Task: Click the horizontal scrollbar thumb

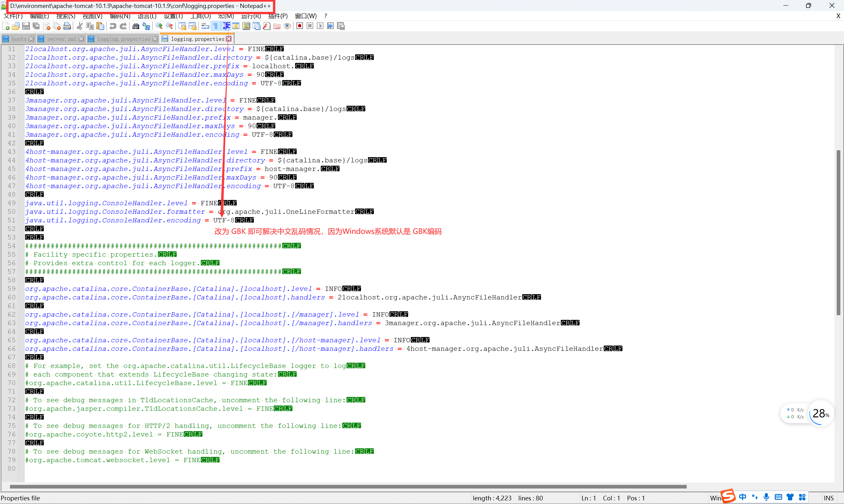Action: click(x=348, y=487)
